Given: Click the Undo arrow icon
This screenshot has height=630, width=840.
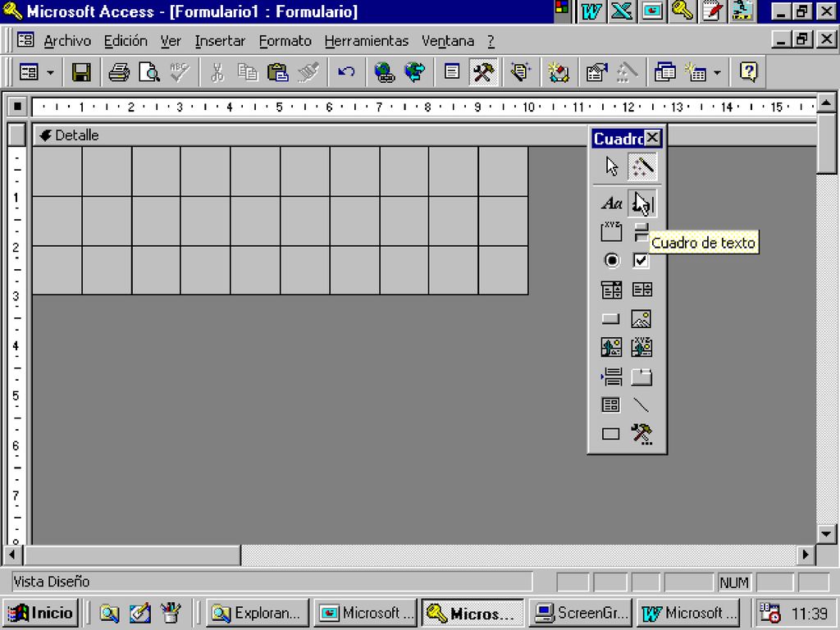Looking at the screenshot, I should pos(346,72).
